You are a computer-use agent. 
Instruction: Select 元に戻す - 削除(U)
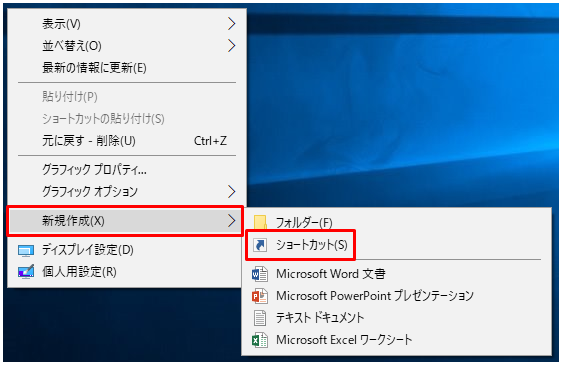[127, 141]
